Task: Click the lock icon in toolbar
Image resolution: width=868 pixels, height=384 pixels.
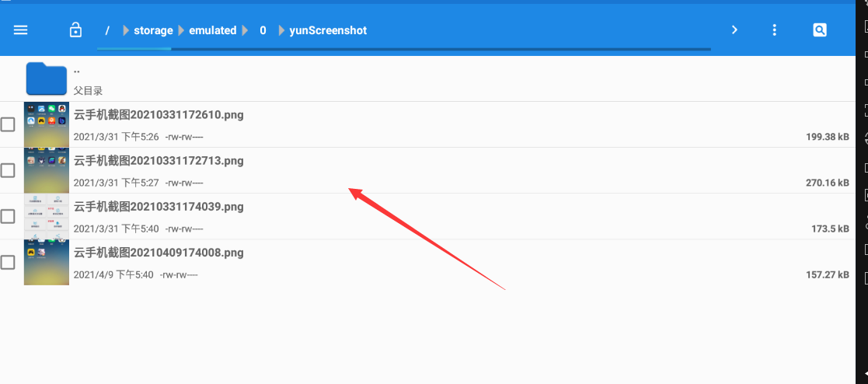Action: (x=75, y=30)
